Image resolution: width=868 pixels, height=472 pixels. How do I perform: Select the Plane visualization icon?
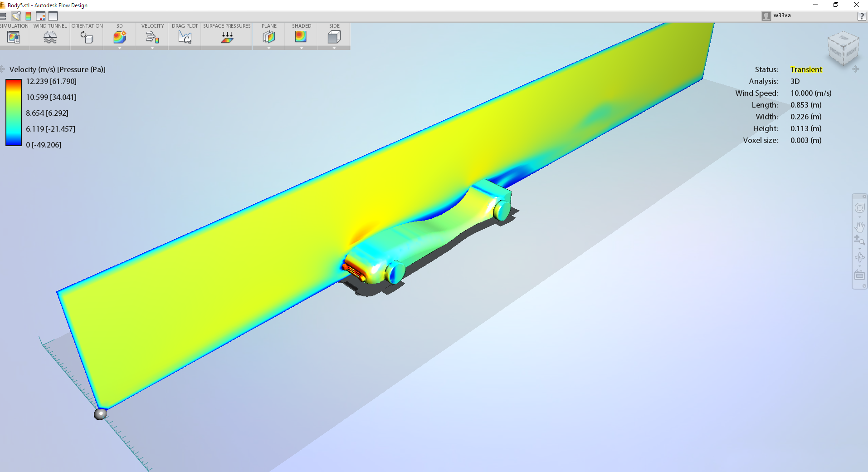pos(269,37)
